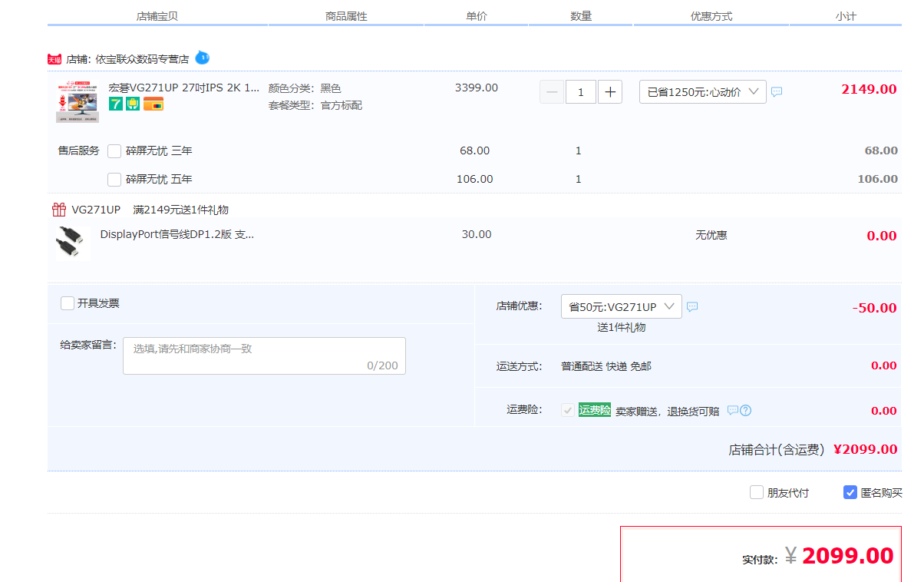Click the 30.00 price of the DisplayPort cable
The image size is (924, 582).
[476, 234]
